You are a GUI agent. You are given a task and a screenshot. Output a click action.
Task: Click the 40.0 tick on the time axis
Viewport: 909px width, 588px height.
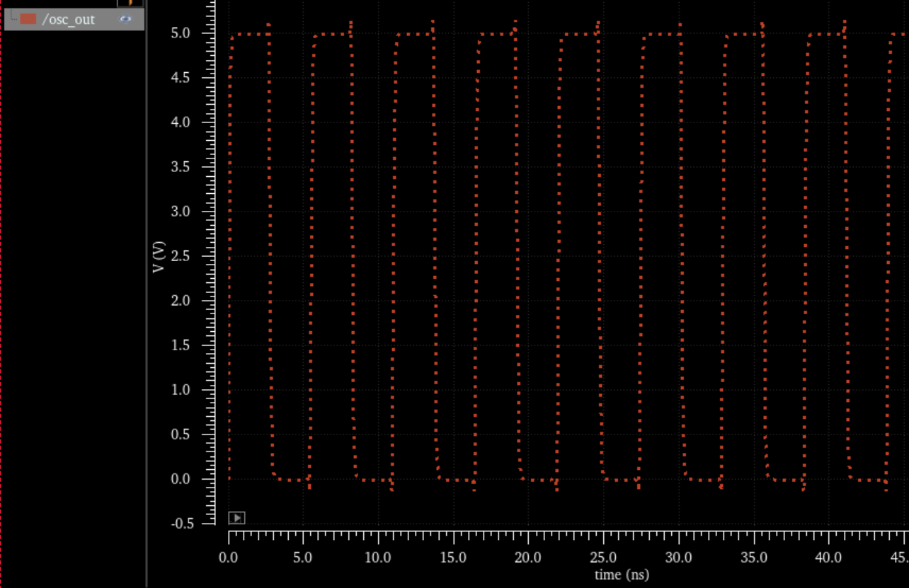[828, 557]
